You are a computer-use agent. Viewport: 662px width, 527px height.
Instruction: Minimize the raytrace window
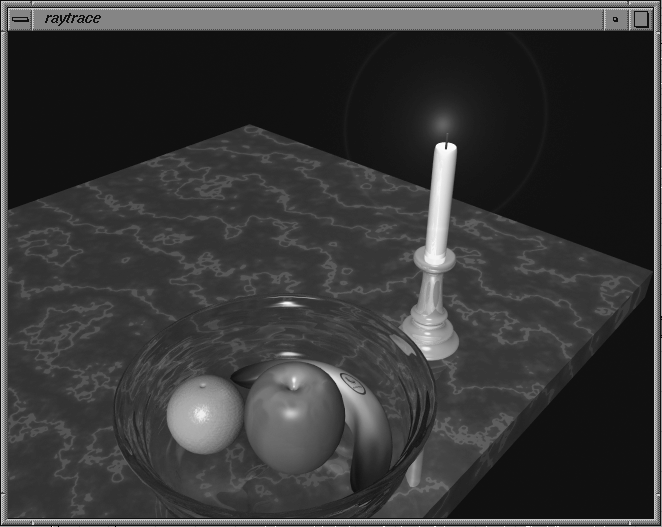(615, 18)
